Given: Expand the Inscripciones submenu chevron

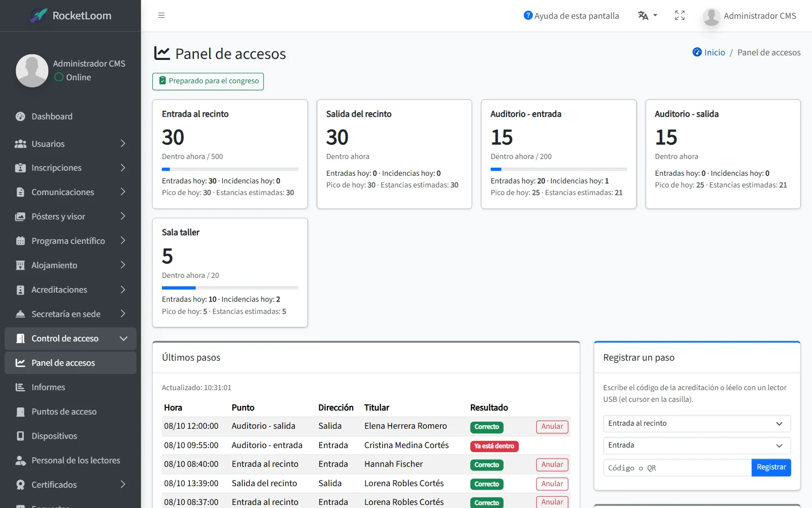Looking at the screenshot, I should 123,168.
